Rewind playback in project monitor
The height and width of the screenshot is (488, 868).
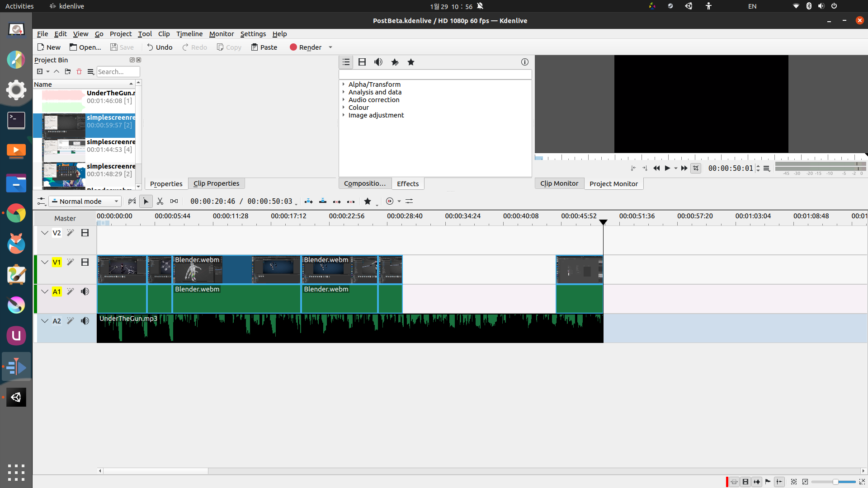coord(656,168)
